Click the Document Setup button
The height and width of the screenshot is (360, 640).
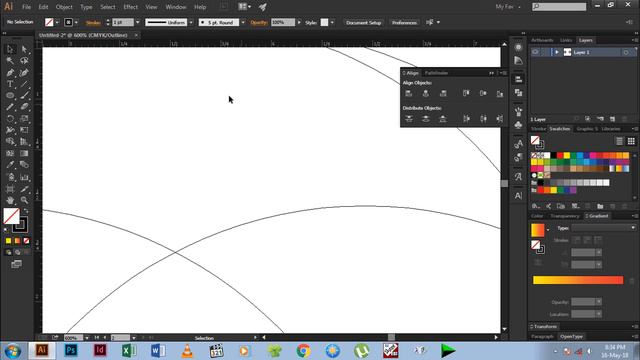pos(363,22)
